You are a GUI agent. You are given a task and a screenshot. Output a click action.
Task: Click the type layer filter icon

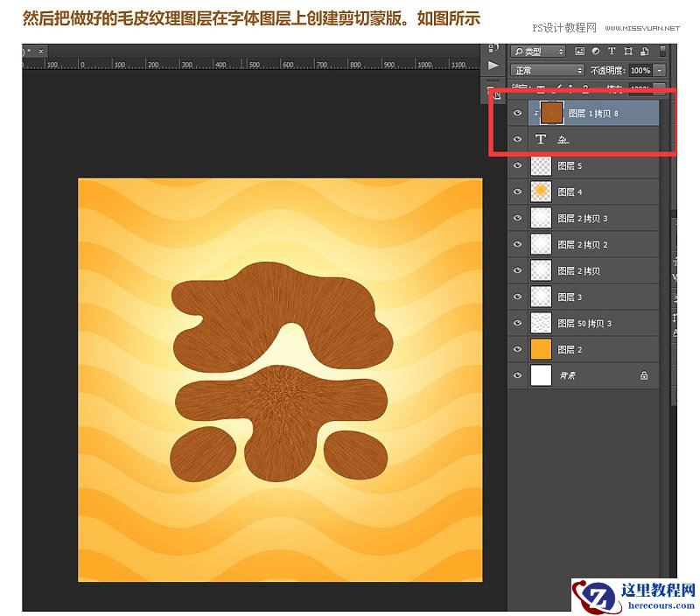[x=611, y=52]
